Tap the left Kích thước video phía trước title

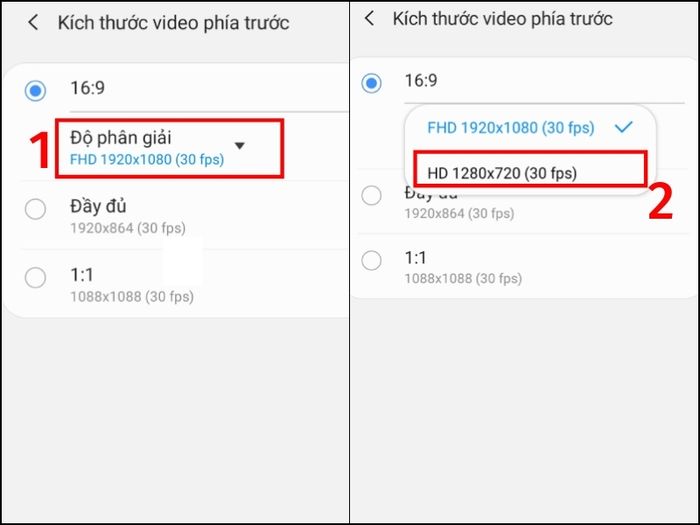click(174, 23)
